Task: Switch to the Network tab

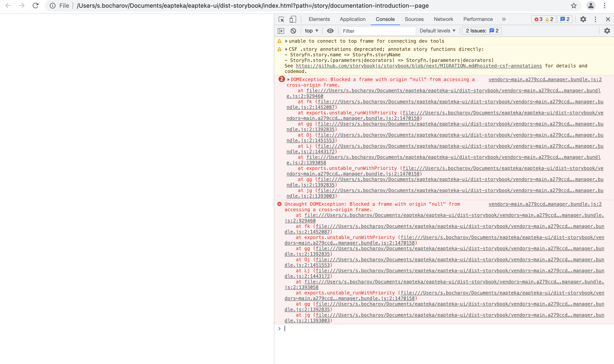Action: click(443, 19)
